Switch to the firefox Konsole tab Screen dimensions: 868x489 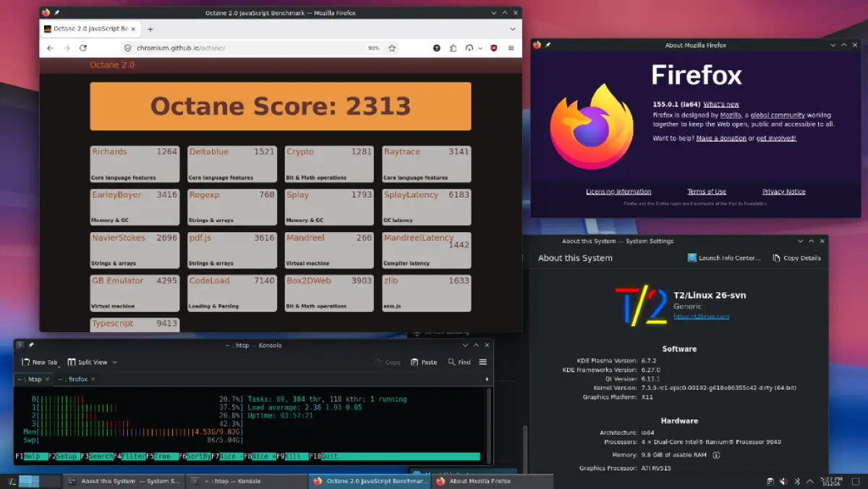pos(77,379)
